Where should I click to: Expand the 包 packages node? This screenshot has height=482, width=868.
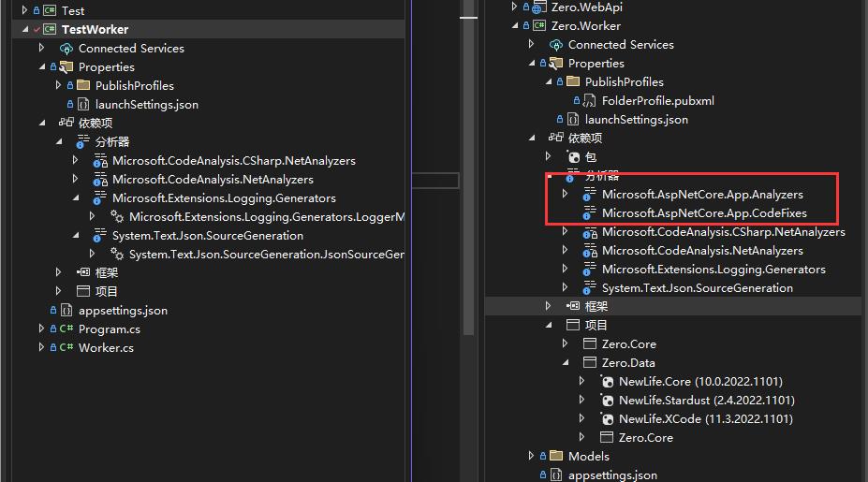[x=548, y=156]
